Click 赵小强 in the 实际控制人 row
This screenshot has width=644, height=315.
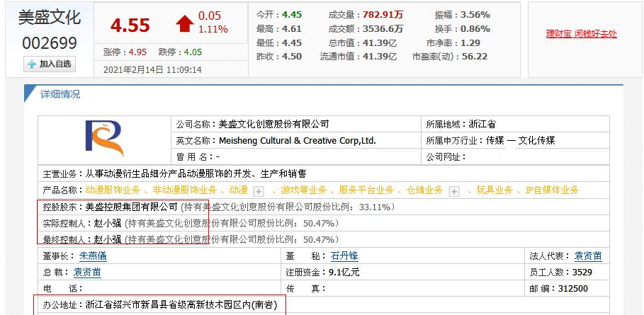click(108, 224)
